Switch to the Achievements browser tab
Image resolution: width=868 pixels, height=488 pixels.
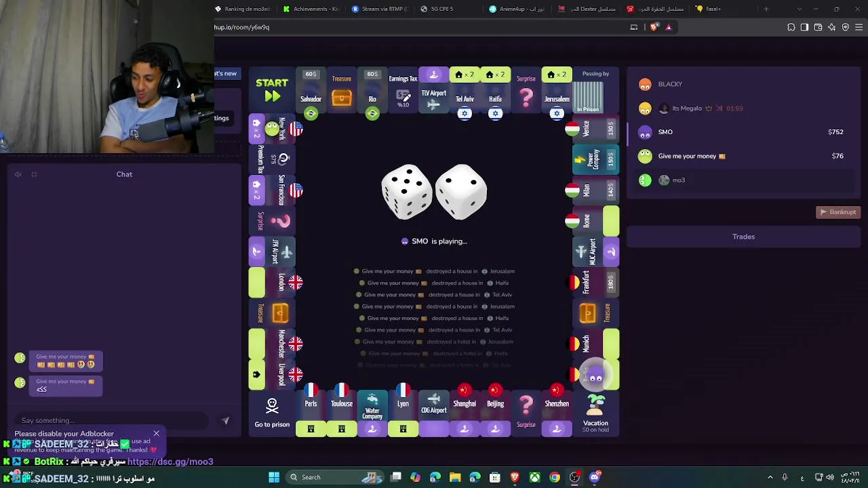point(311,9)
